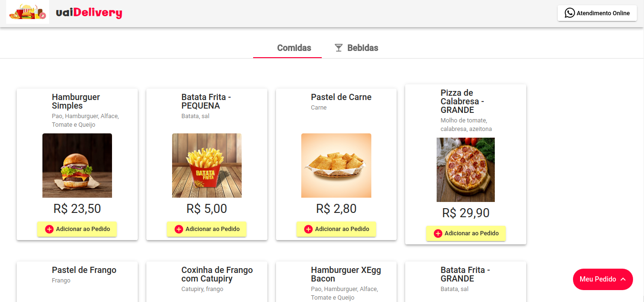The height and width of the screenshot is (302, 644).
Task: Click the Coxinha de Frango com Catupiry title
Action: pyautogui.click(x=217, y=274)
